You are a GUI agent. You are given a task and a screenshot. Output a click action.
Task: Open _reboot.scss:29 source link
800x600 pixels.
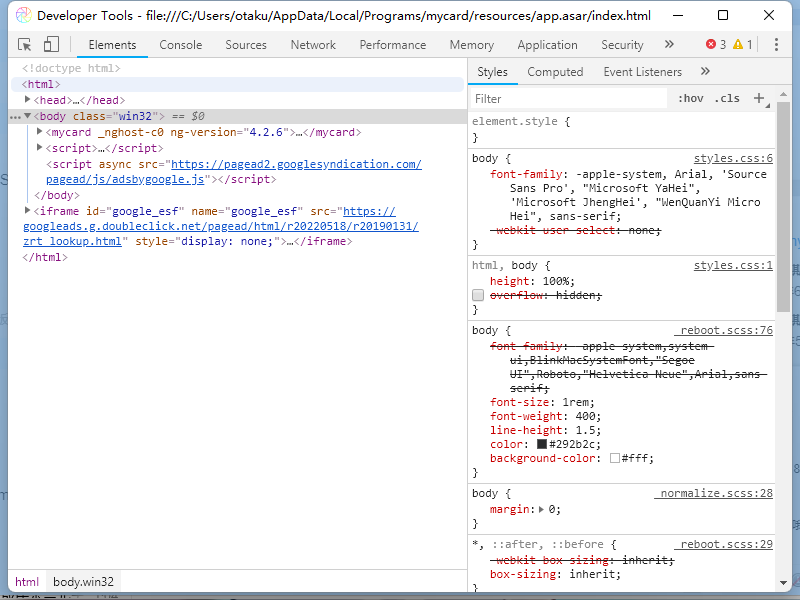(723, 544)
